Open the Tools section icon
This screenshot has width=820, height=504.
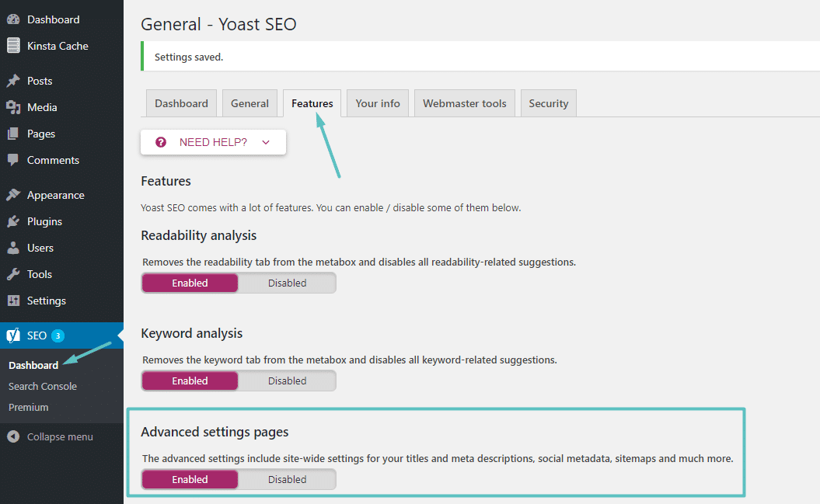[12, 273]
